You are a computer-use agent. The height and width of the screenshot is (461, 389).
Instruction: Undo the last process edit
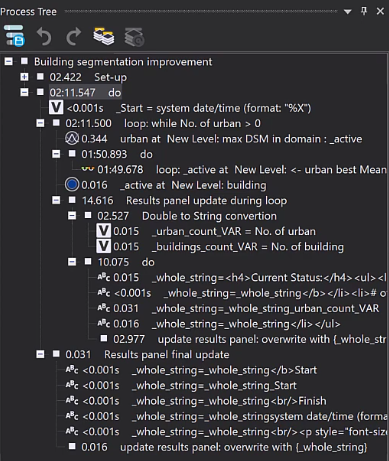[44, 36]
